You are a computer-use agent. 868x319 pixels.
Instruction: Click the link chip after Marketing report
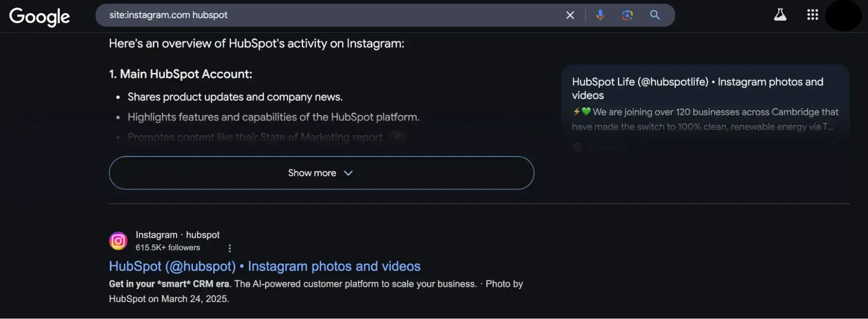point(397,137)
